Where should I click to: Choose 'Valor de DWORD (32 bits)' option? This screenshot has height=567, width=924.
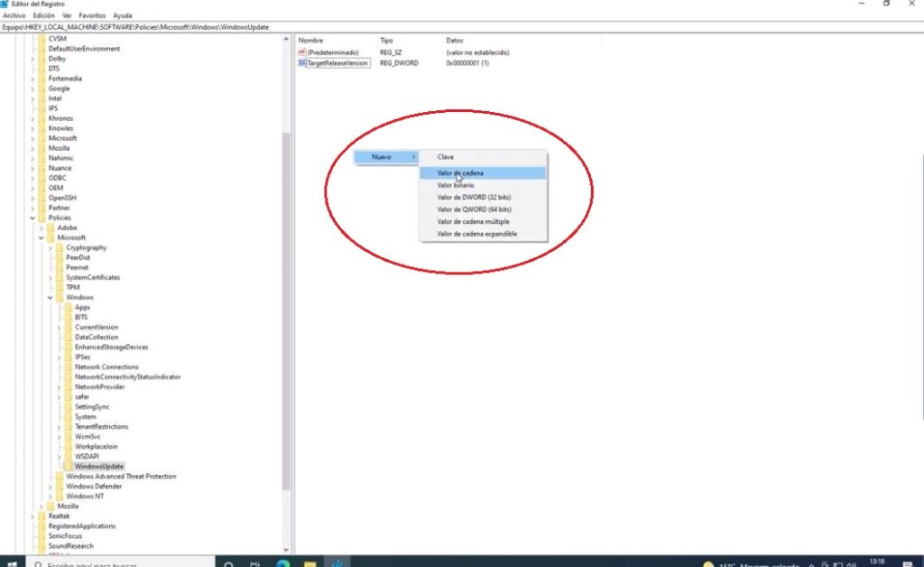point(474,197)
